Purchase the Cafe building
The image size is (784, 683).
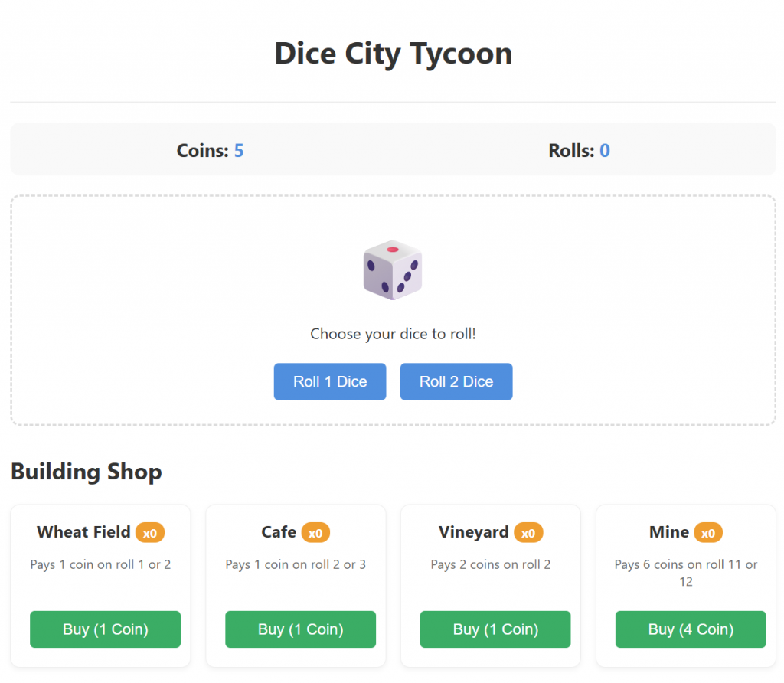coord(300,629)
